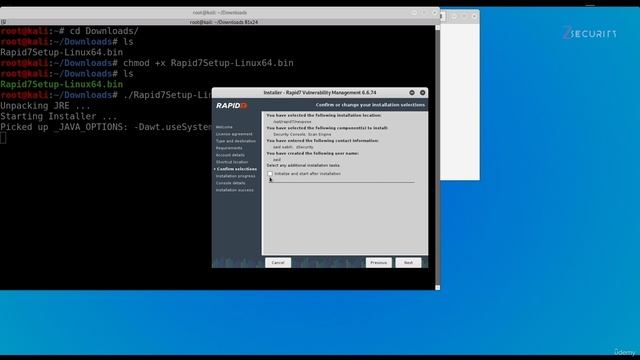
Task: Click the installer title bar text
Action: coord(320,93)
